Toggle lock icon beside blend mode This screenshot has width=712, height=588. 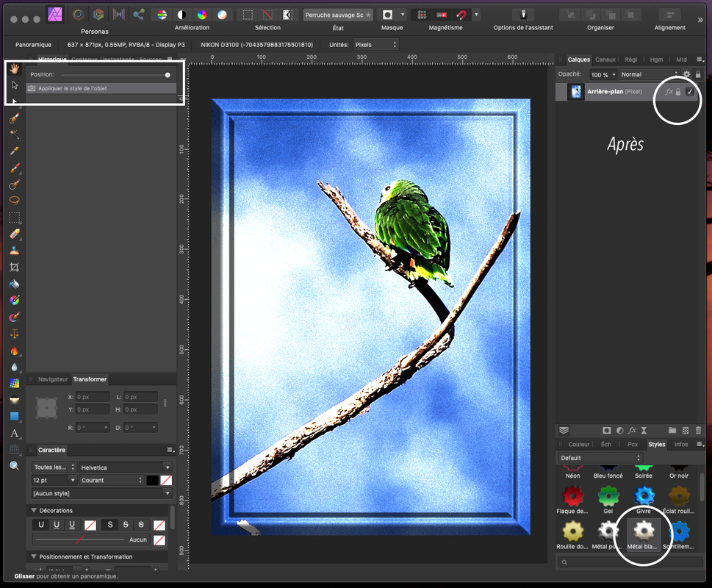tap(698, 74)
